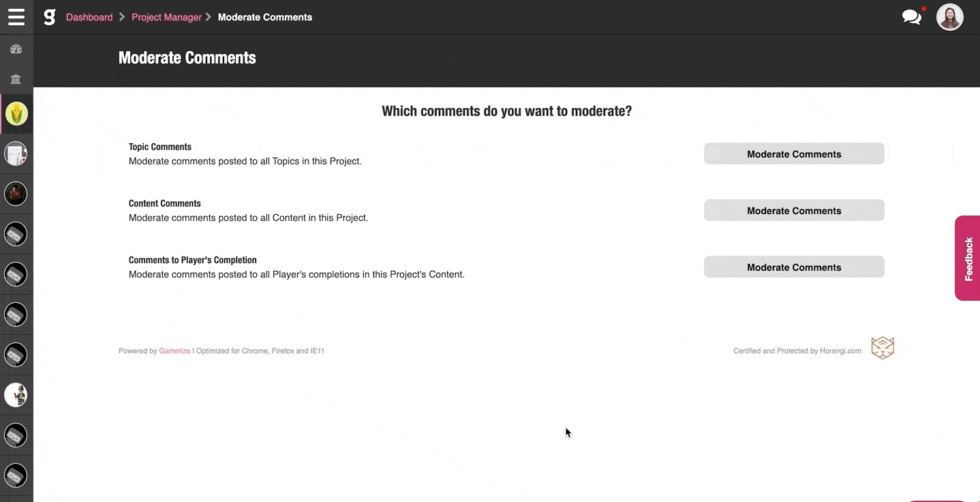This screenshot has width=980, height=502.
Task: Follow the Gametize footer link
Action: click(x=174, y=351)
